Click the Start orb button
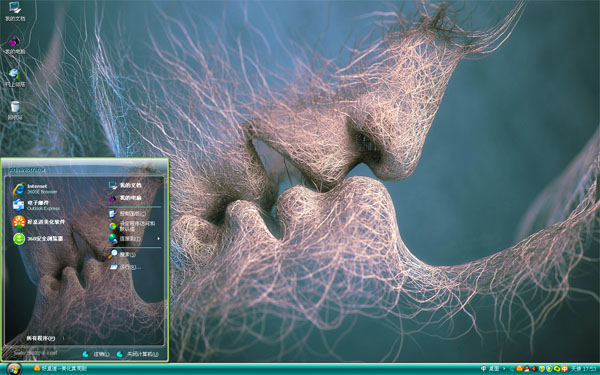The height and width of the screenshot is (375, 600). (14, 368)
